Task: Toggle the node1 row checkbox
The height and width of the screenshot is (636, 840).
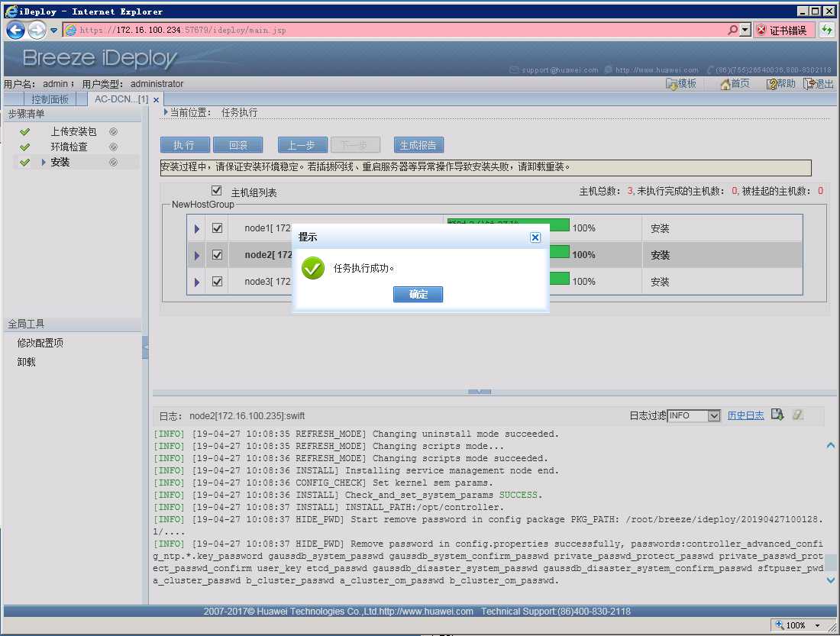Action: click(217, 228)
